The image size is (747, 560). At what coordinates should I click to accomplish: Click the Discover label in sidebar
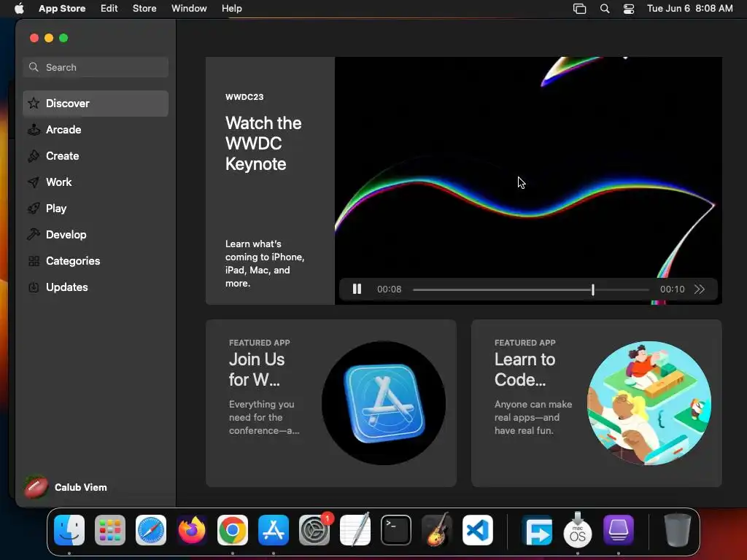click(x=68, y=104)
